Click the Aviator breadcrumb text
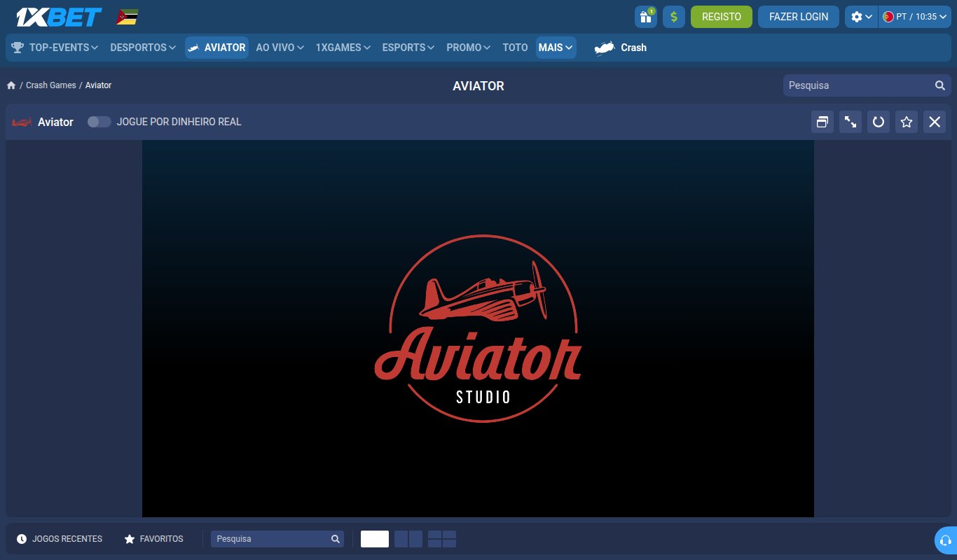Image resolution: width=957 pixels, height=560 pixels. point(98,85)
